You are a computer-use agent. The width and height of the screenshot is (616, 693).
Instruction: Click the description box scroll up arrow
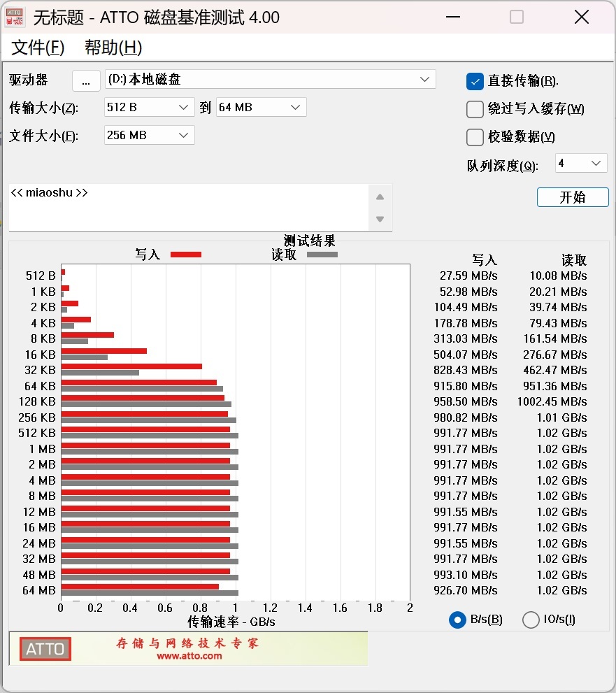[x=380, y=197]
